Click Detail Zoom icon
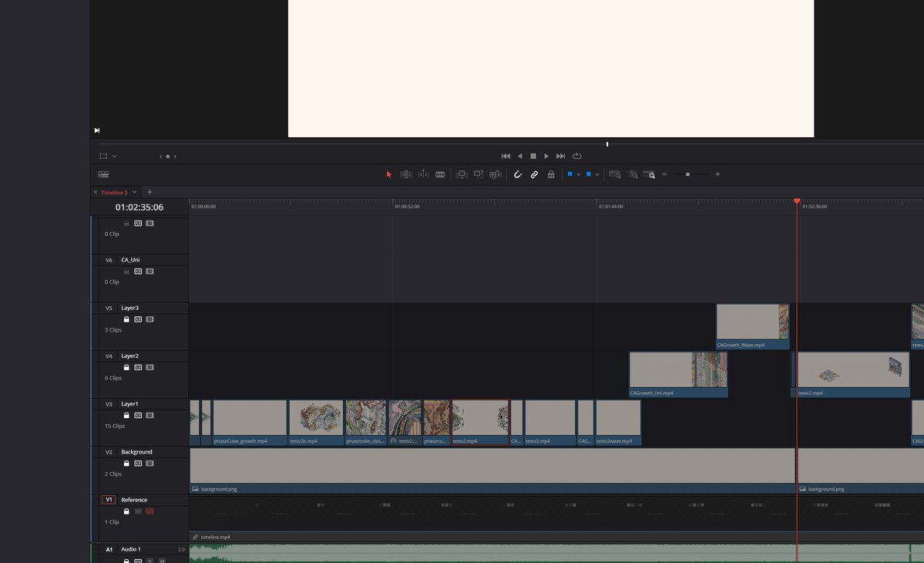This screenshot has height=563, width=924. (x=632, y=174)
